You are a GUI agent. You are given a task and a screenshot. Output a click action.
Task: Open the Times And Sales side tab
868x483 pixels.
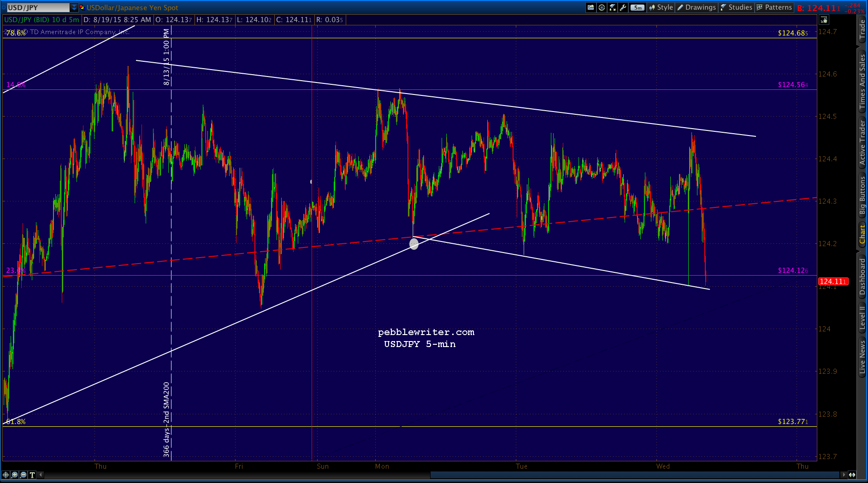[862, 81]
